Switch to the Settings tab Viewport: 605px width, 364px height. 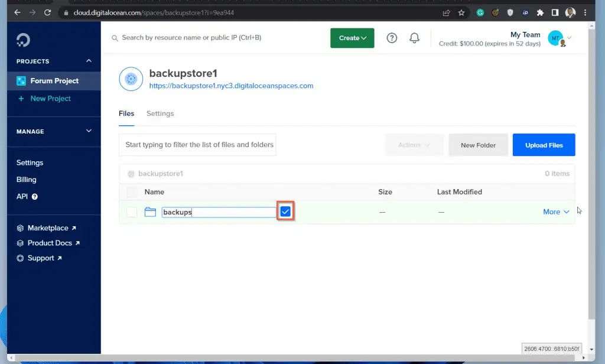point(160,113)
